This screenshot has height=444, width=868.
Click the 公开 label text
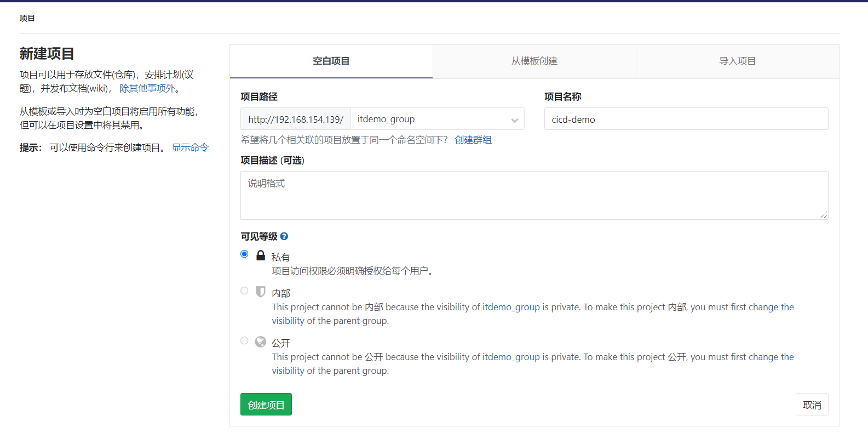pos(281,343)
